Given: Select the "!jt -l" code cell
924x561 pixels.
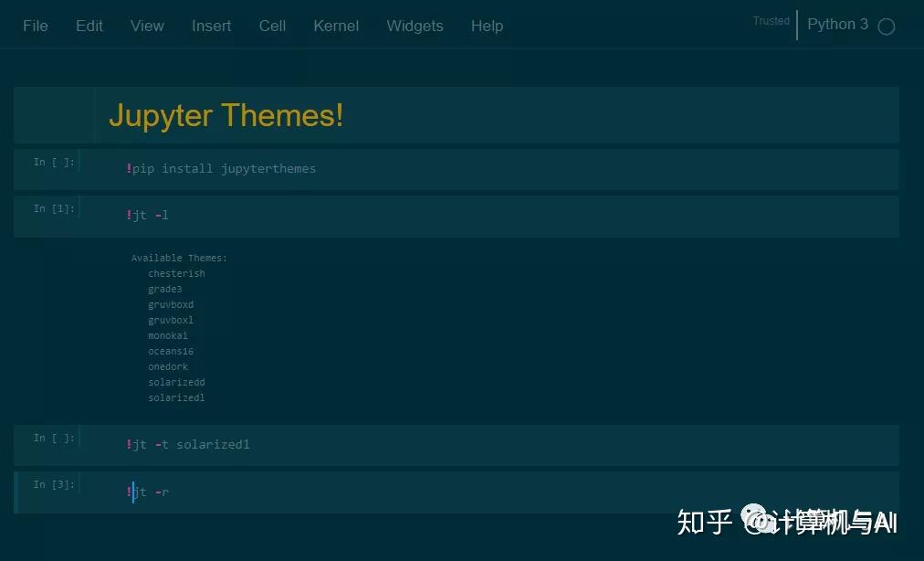Looking at the screenshot, I should pos(146,215).
